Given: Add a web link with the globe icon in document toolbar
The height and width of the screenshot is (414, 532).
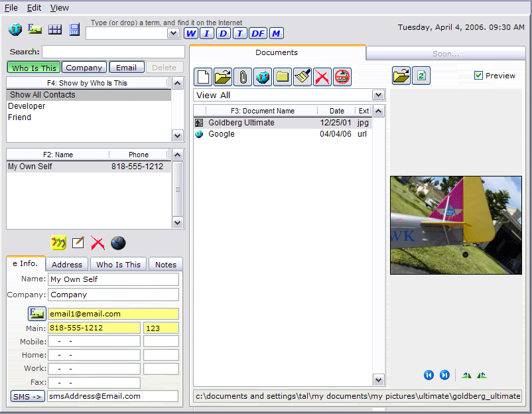Looking at the screenshot, I should [263, 77].
